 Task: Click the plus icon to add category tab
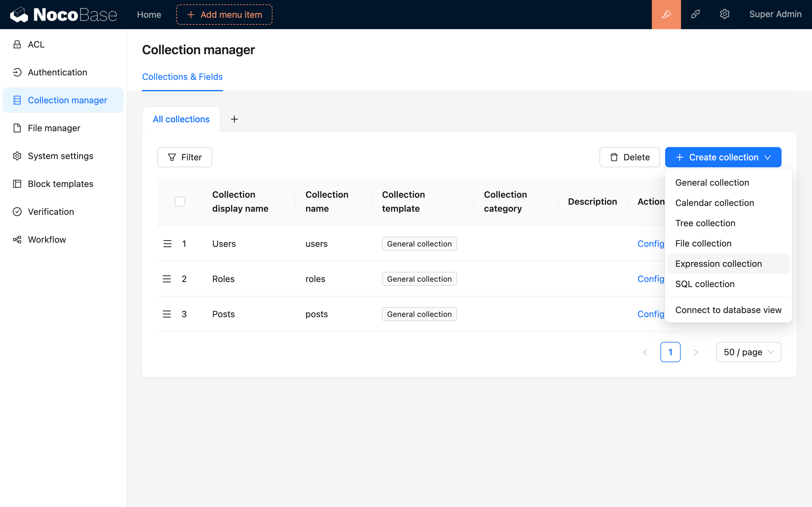[234, 119]
